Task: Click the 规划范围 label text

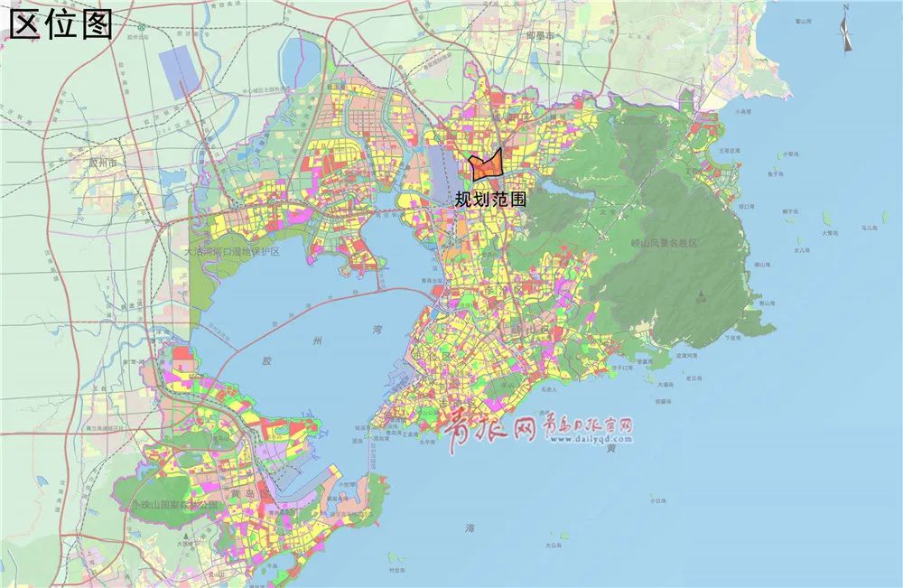Action: coord(489,200)
